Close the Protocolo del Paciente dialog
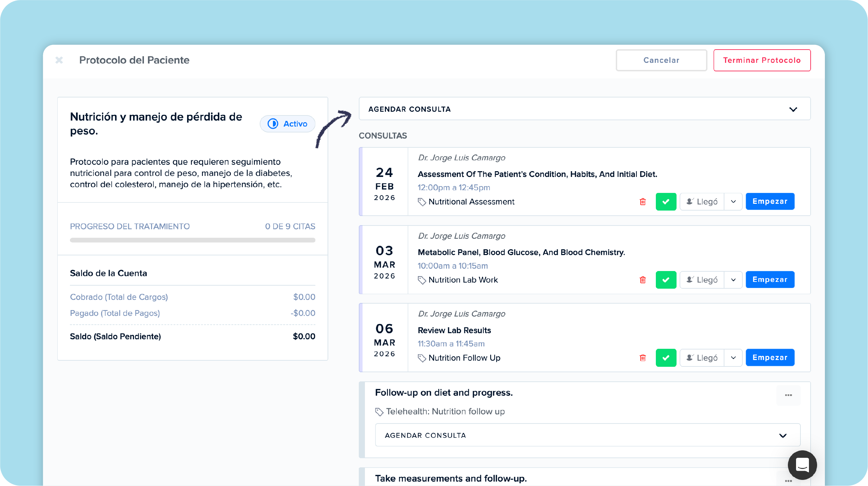This screenshot has height=486, width=868. pos(59,60)
